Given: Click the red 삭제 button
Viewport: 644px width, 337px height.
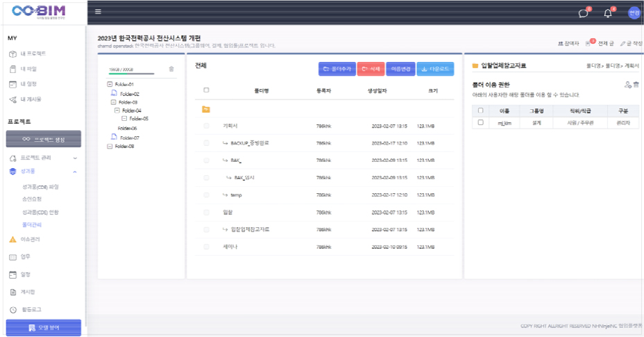Looking at the screenshot, I should tap(371, 69).
